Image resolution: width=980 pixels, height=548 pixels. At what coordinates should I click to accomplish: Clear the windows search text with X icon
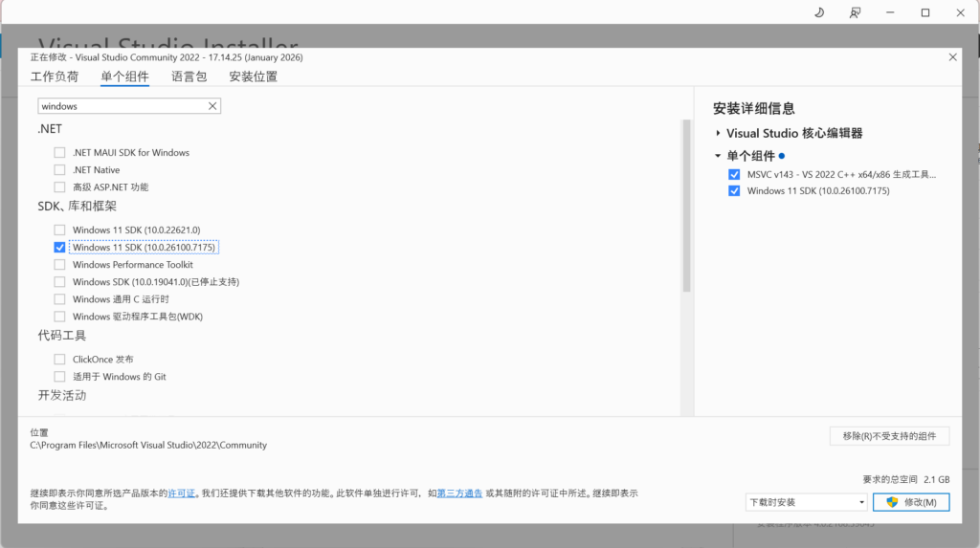[x=212, y=106]
